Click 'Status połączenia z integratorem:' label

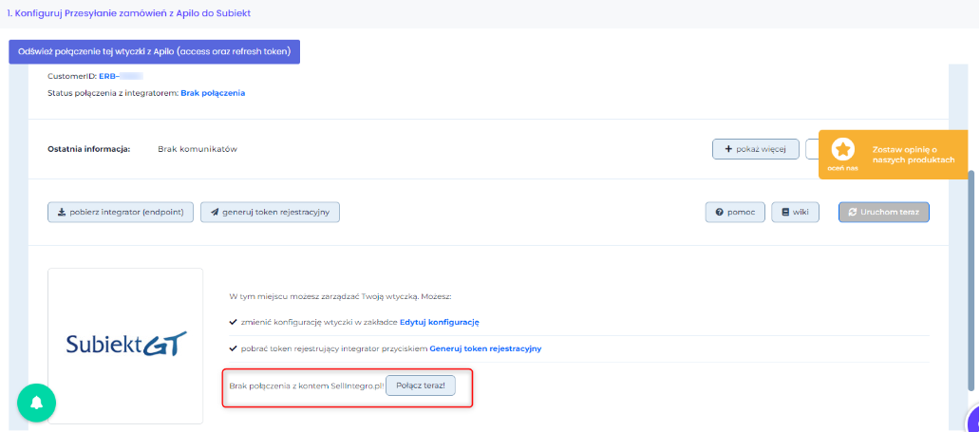pos(113,93)
